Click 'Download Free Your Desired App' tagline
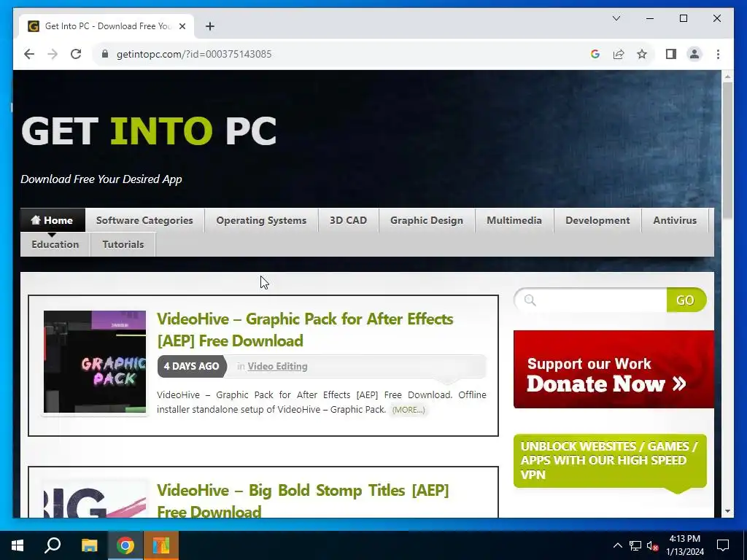 tap(101, 179)
